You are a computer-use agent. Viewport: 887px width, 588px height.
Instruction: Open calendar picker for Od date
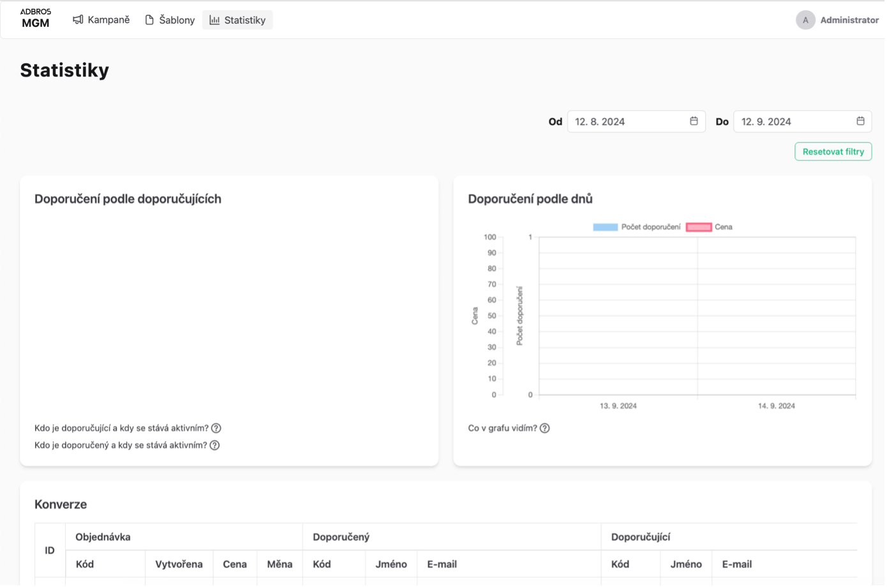[694, 121]
